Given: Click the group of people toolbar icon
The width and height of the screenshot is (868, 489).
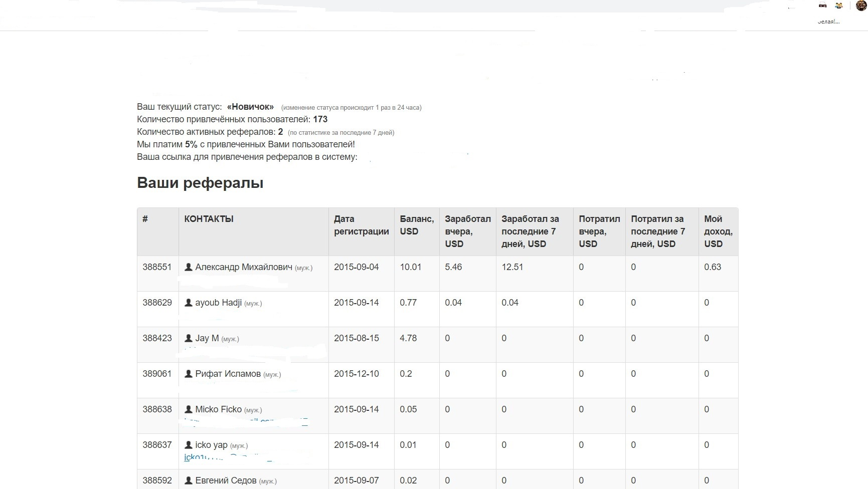Looking at the screenshot, I should point(839,6).
